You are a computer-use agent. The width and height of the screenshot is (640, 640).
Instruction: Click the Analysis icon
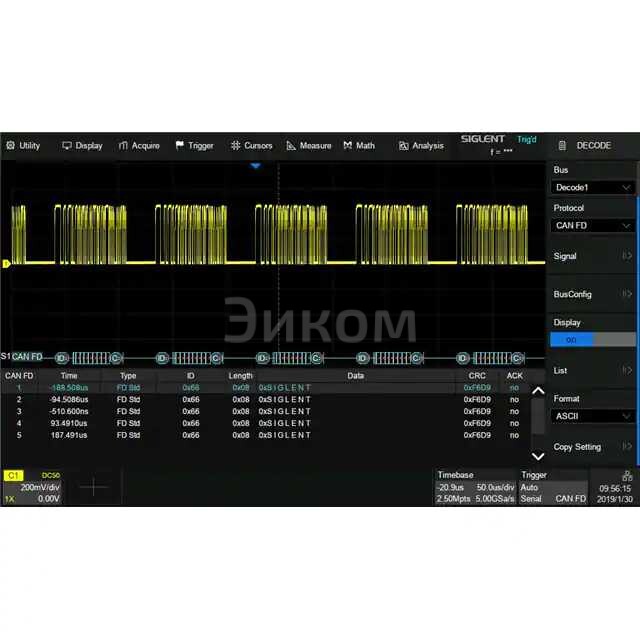404,145
